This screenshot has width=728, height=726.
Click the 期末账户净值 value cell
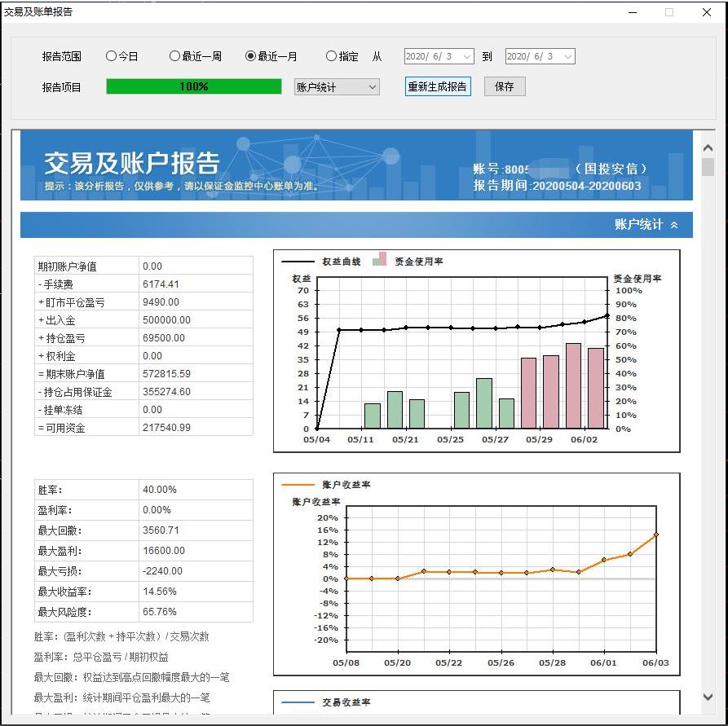coord(196,374)
